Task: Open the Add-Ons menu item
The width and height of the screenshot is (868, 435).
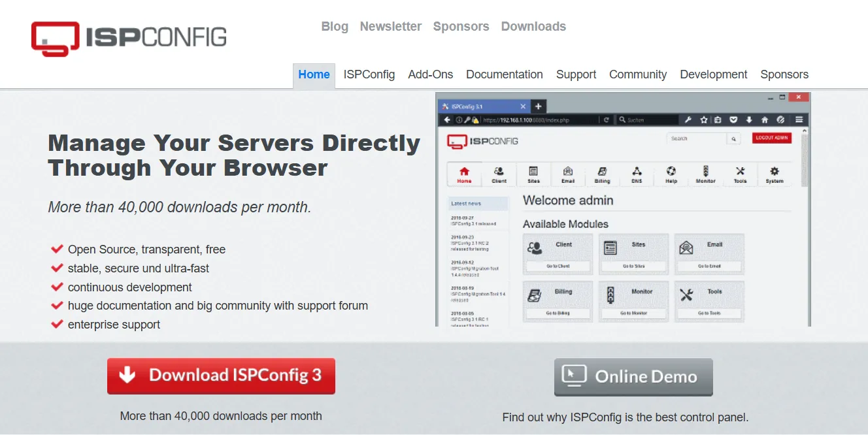Action: [431, 74]
